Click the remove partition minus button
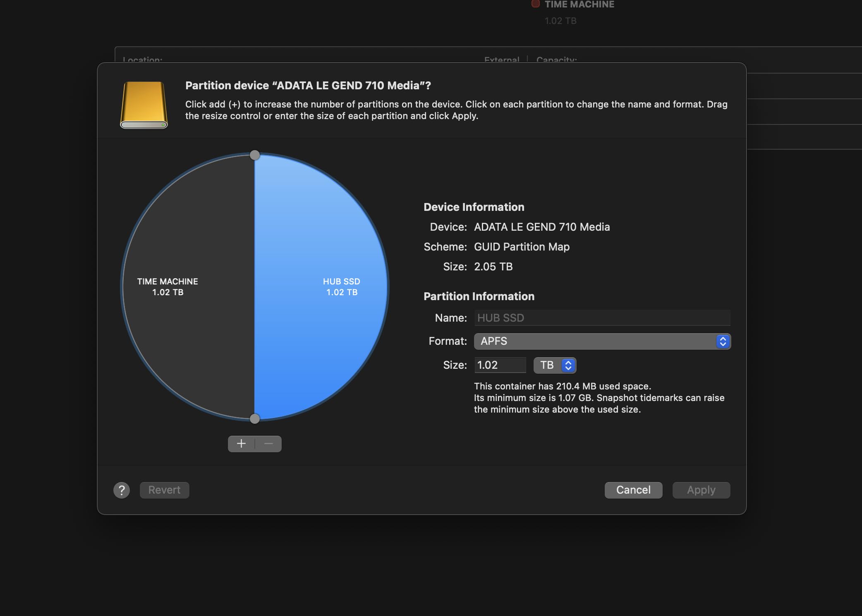Image resolution: width=862 pixels, height=616 pixels. (268, 444)
